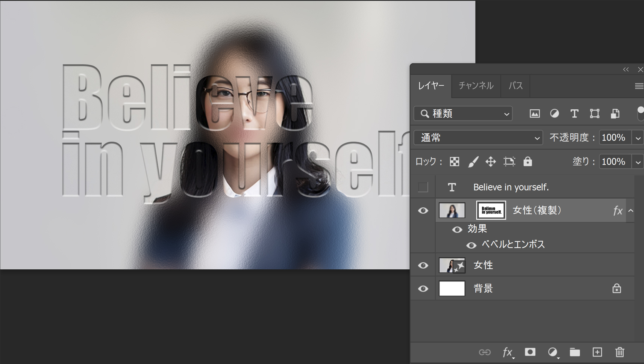644x364 pixels.
Task: Click the lock image pixels brush icon
Action: pyautogui.click(x=473, y=162)
